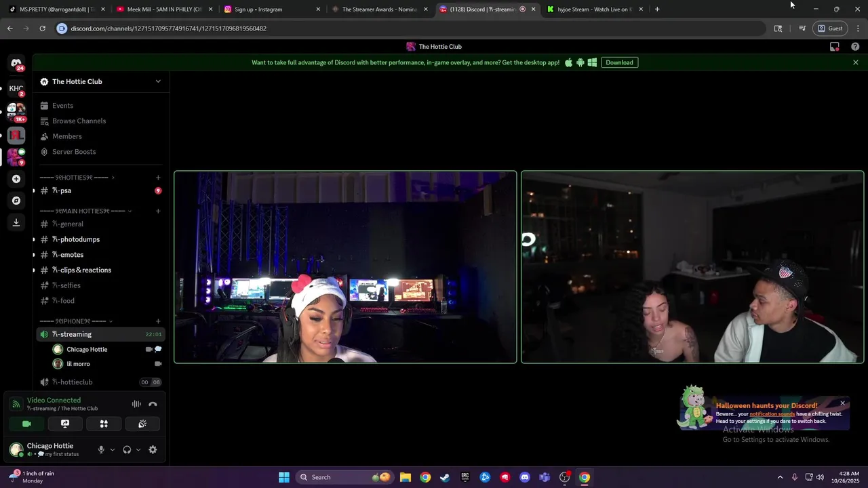Viewport: 868px width, 488px height.
Task: Reload the Discord page
Action: tap(42, 28)
